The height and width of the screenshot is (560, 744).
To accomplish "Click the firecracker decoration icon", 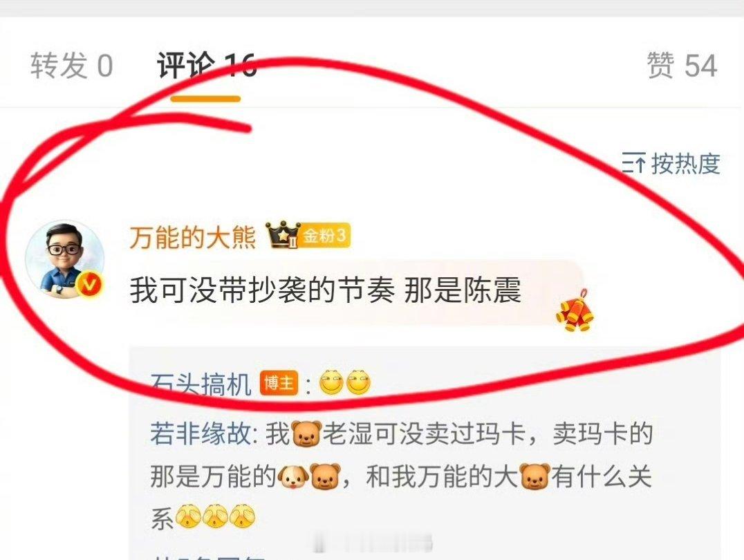I will coord(575,310).
